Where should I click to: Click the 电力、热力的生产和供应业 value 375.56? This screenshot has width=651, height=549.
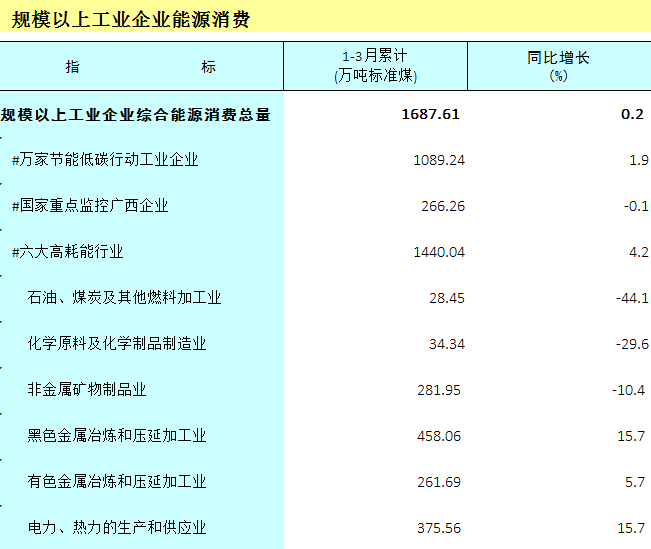pos(439,528)
